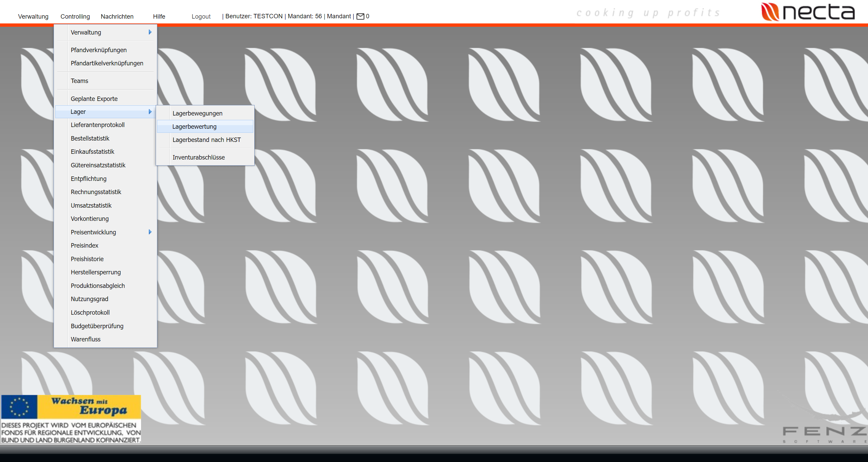
Task: Click the Logout link
Action: 201,16
